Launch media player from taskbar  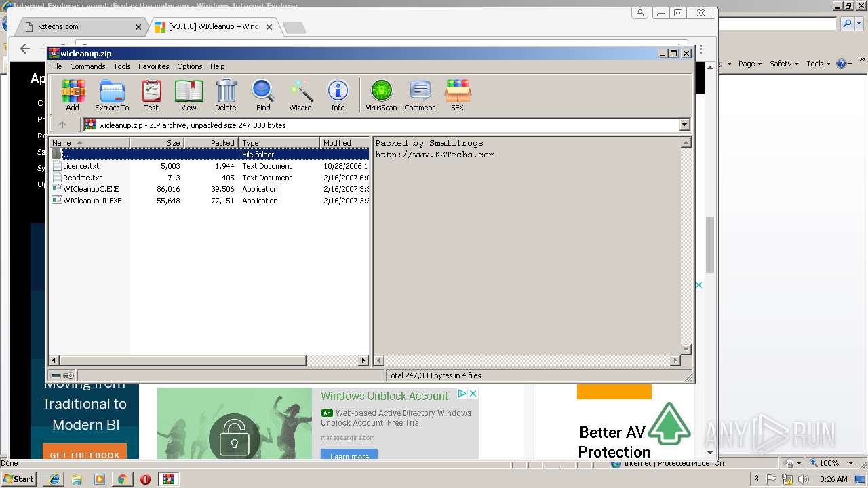pos(100,479)
